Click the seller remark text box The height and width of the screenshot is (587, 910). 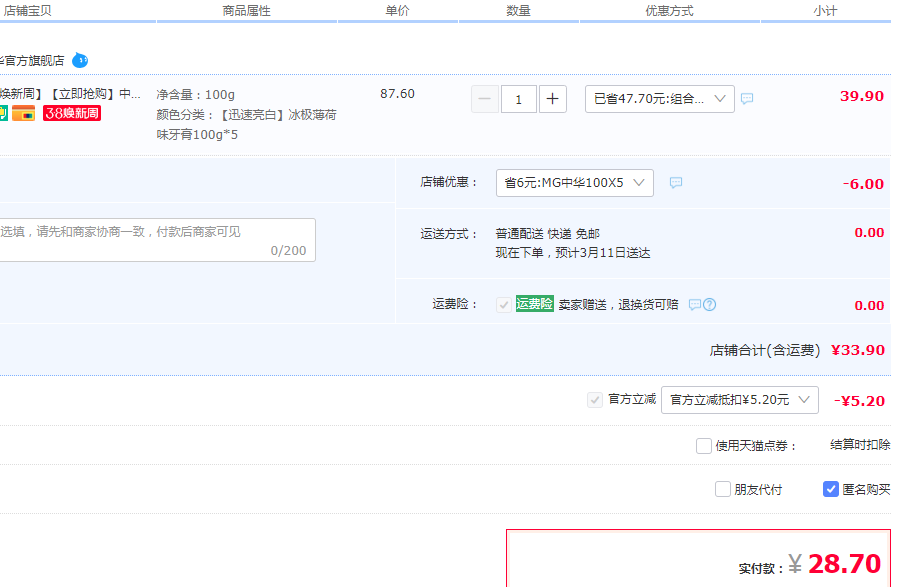[157, 240]
